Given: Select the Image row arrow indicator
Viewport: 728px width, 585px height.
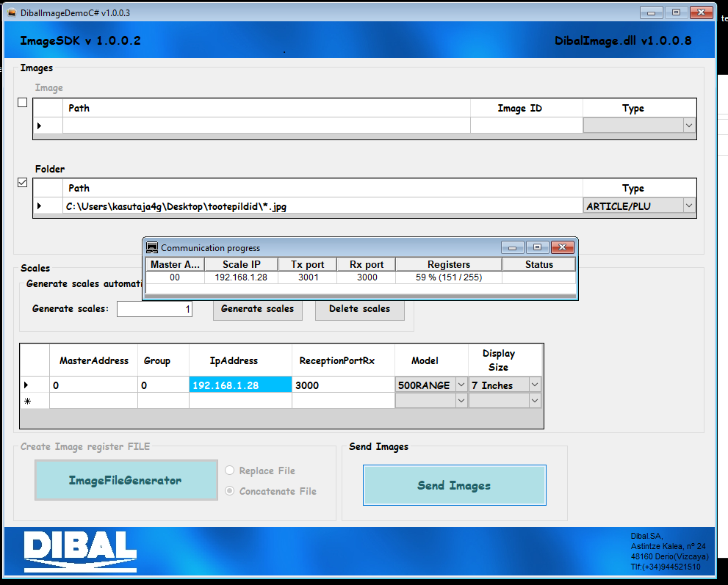Looking at the screenshot, I should 48,126.
